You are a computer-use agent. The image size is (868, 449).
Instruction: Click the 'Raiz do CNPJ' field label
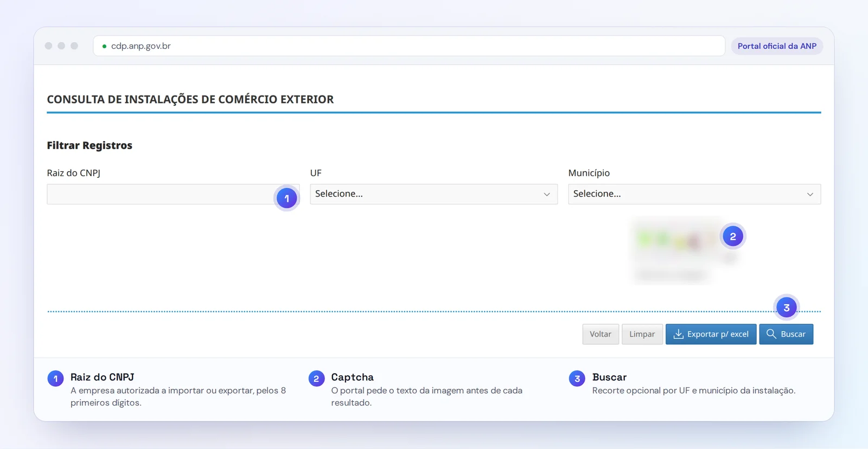(74, 173)
